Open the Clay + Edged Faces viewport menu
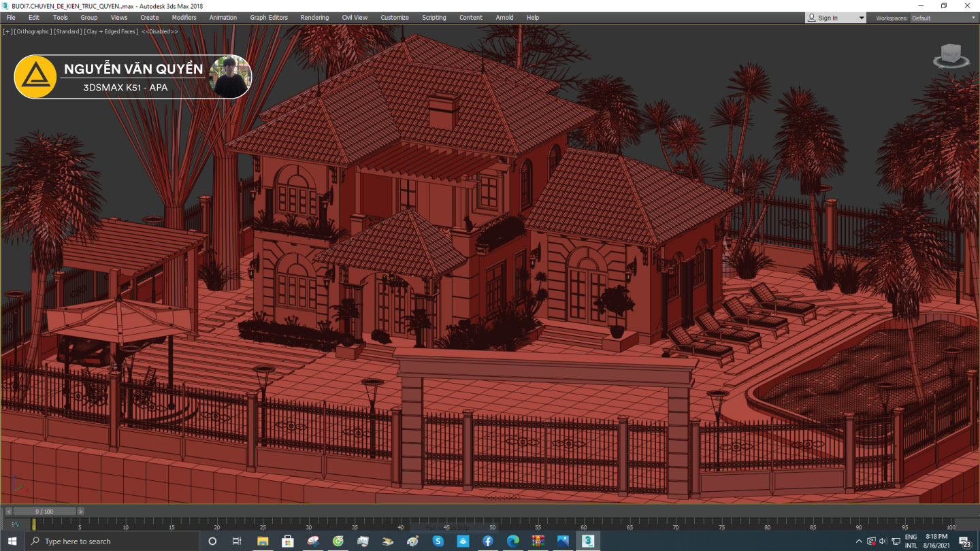 111,31
